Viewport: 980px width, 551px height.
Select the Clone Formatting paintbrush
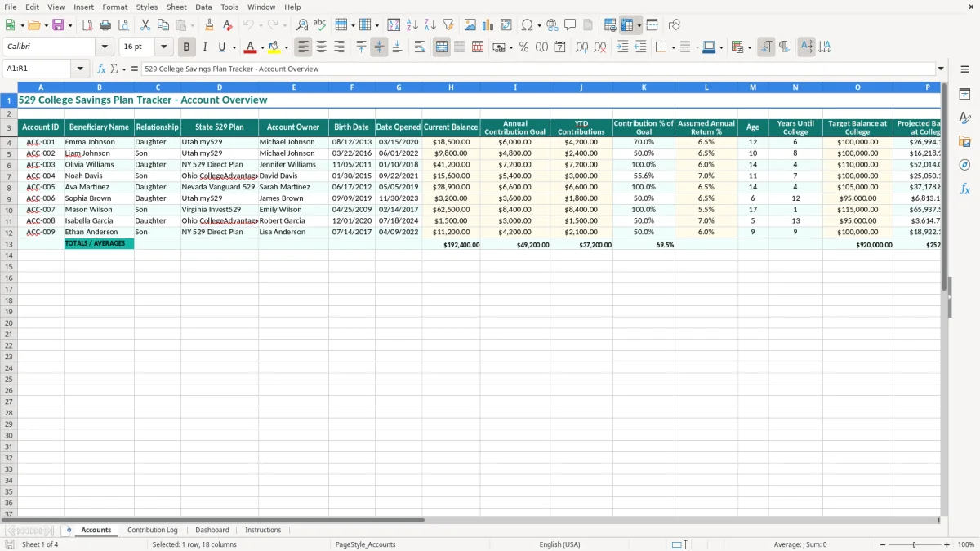coord(210,25)
